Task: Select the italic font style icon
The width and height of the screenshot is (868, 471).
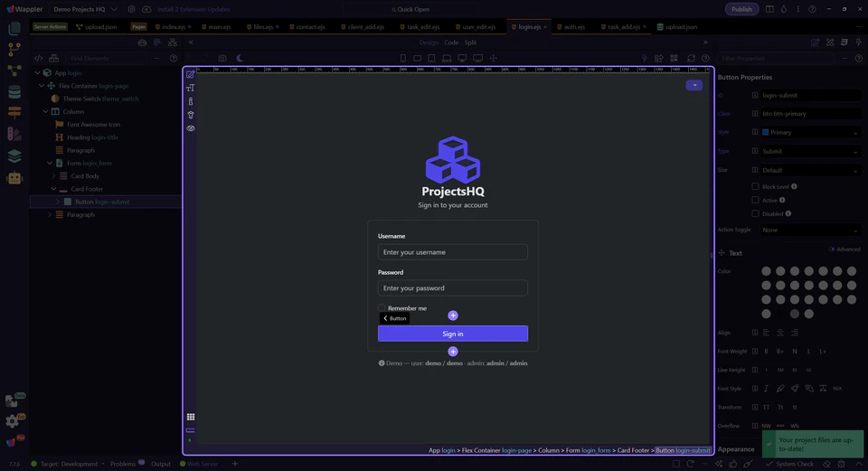Action: tap(766, 389)
